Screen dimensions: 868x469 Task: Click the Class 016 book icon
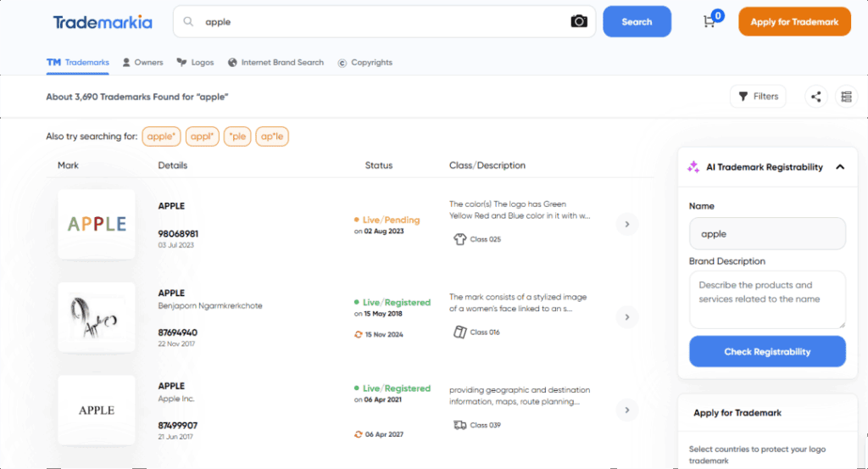[460, 332]
